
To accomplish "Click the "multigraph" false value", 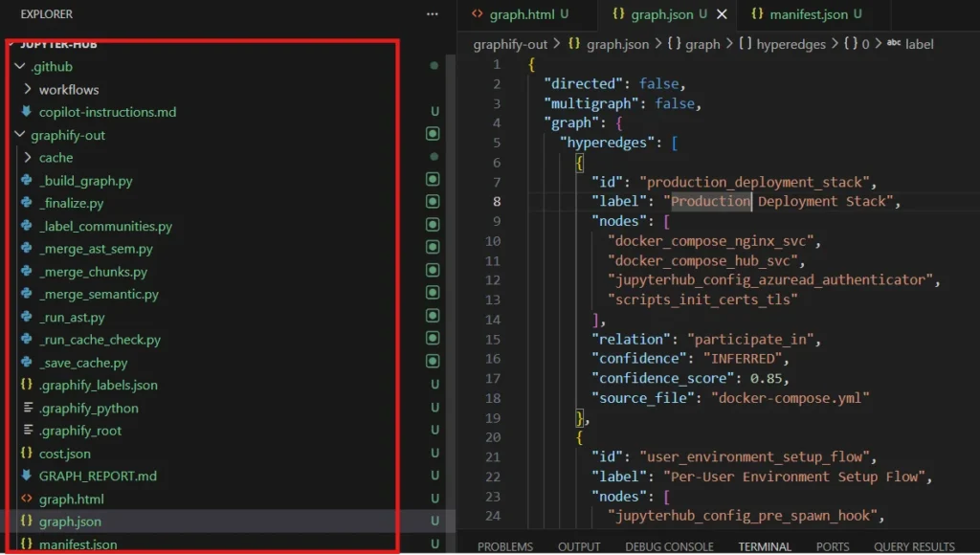I will click(x=675, y=103).
